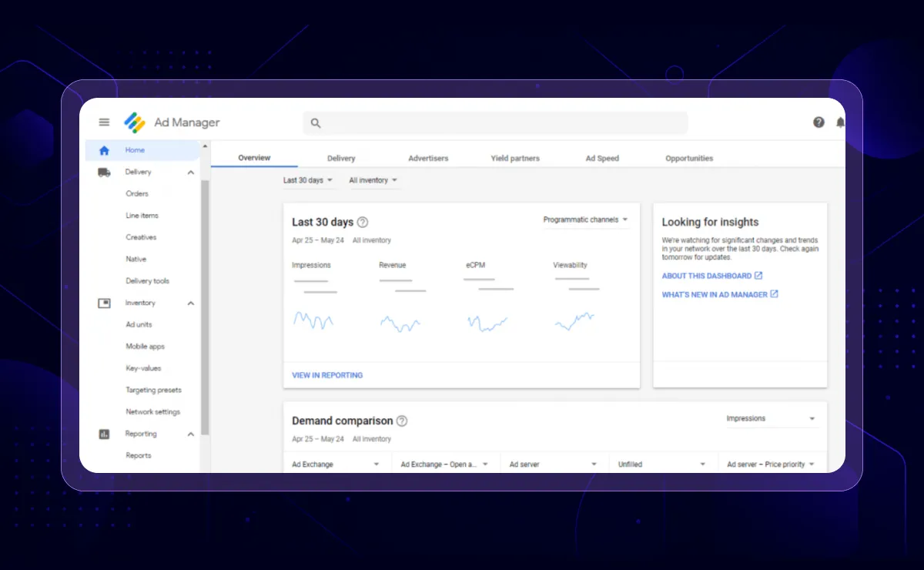Click VIEW IN REPORTING link
Screen dimensions: 924x570
click(x=327, y=376)
